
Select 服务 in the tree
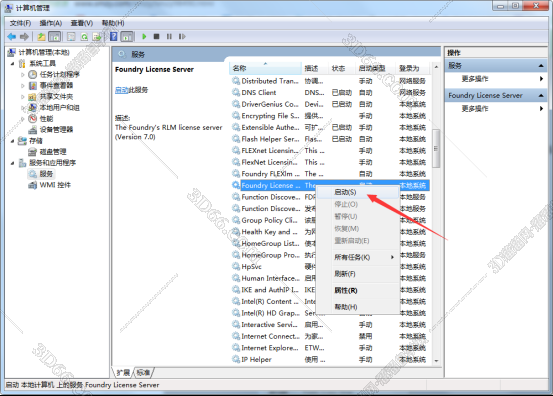point(46,174)
